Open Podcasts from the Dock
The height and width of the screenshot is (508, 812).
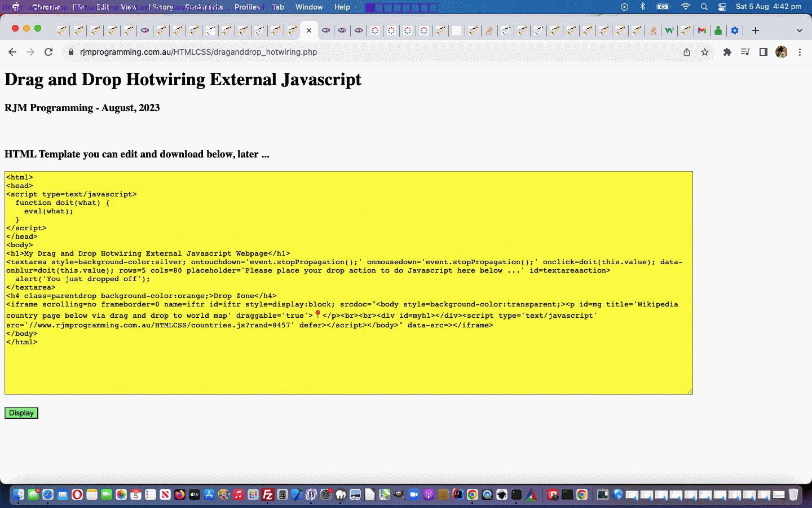(x=429, y=495)
